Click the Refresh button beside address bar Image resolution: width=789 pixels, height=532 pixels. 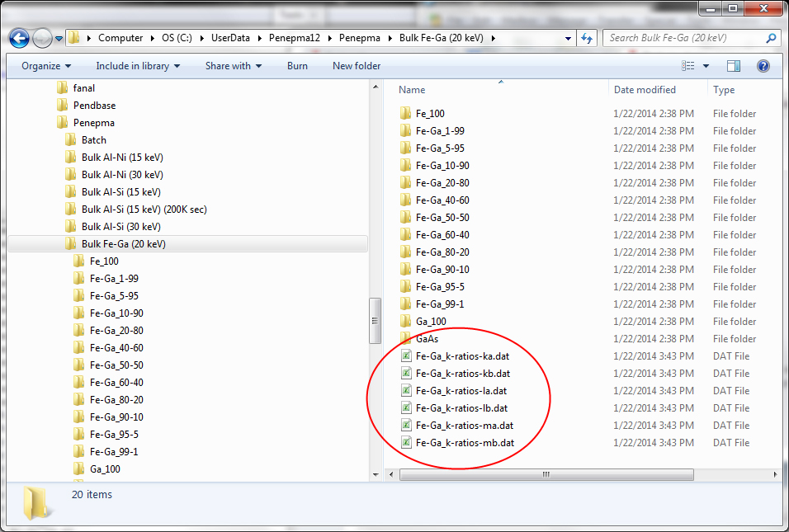click(x=587, y=38)
